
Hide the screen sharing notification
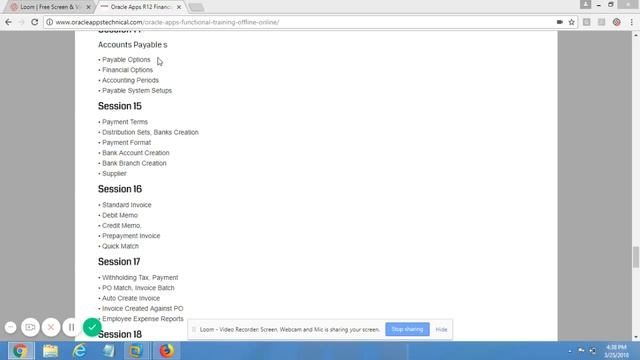[x=441, y=329]
